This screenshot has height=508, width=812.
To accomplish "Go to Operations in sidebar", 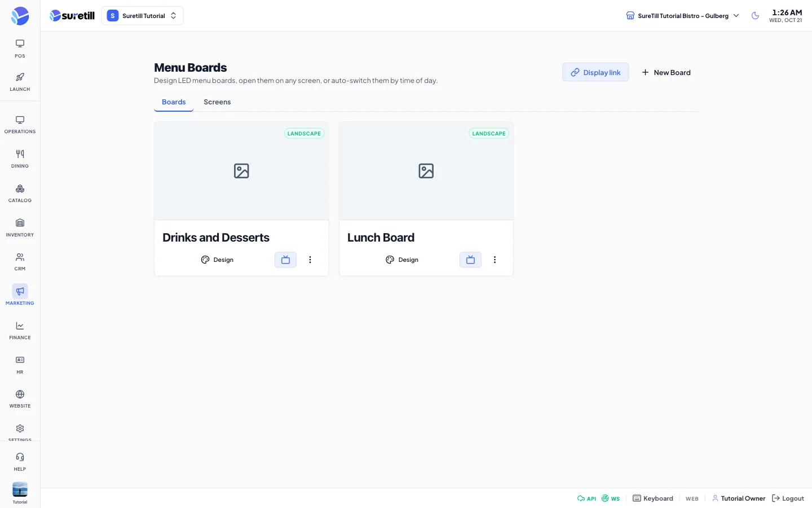I will point(20,125).
